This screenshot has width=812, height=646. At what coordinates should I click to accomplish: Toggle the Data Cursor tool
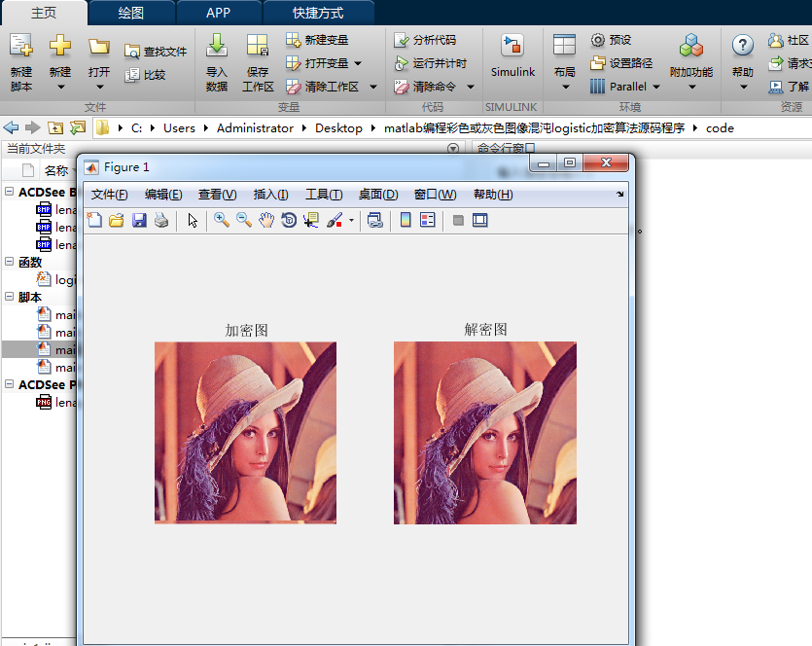[311, 220]
